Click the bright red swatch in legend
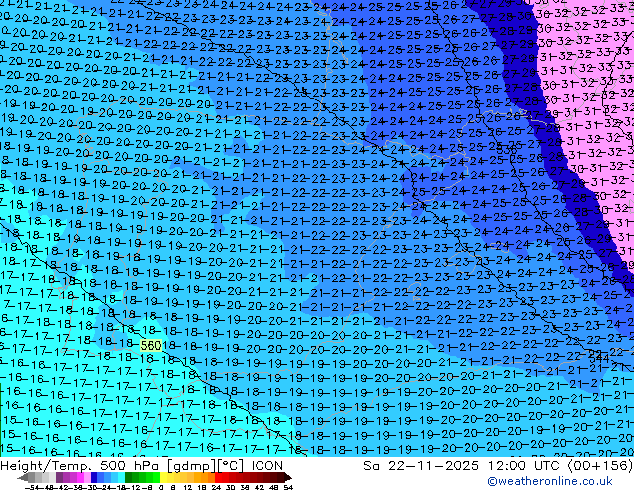 pyautogui.click(x=218, y=477)
